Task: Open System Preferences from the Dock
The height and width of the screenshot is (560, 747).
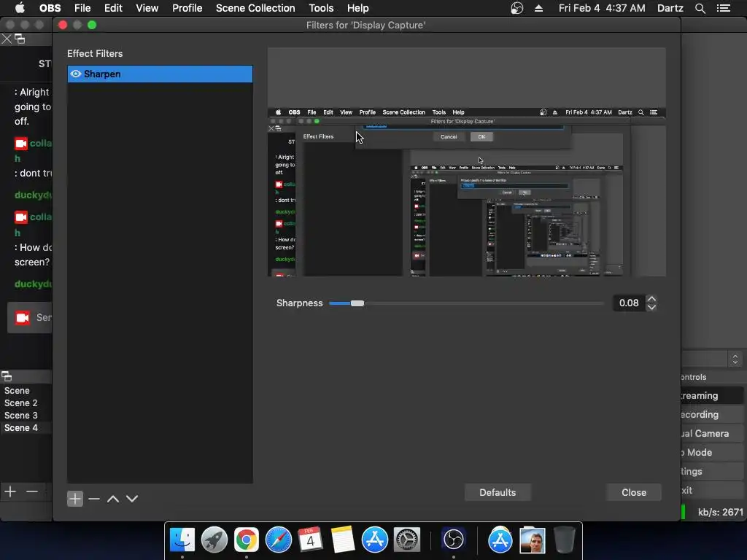Action: point(406,540)
